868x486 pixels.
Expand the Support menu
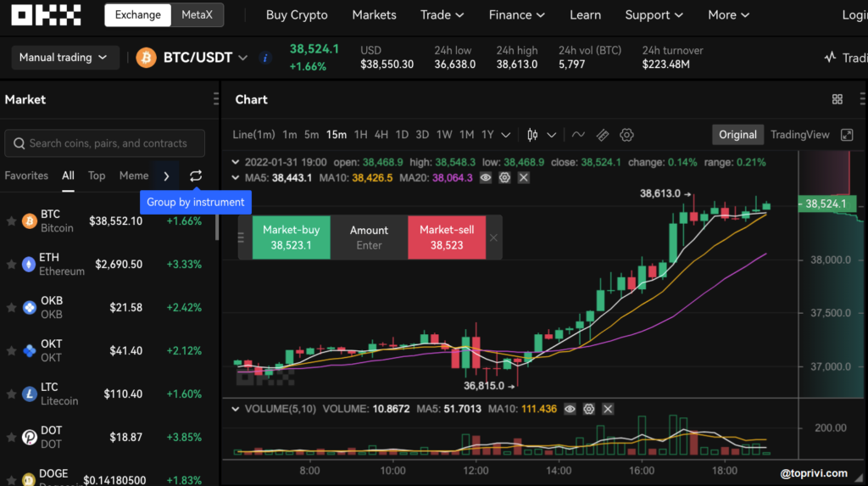[x=654, y=15]
